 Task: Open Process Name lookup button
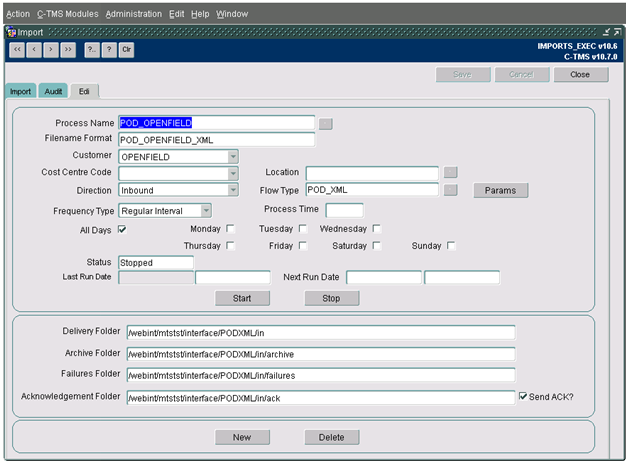tap(325, 124)
